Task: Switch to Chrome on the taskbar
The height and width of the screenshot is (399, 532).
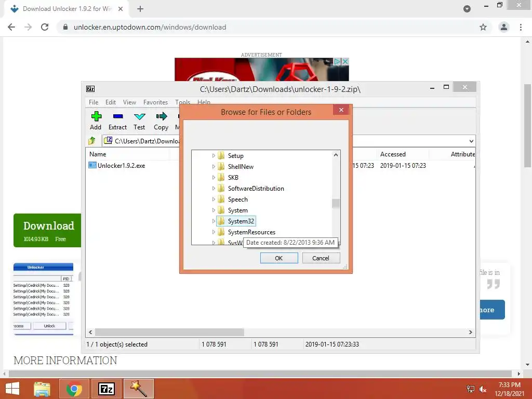Action: click(74, 389)
